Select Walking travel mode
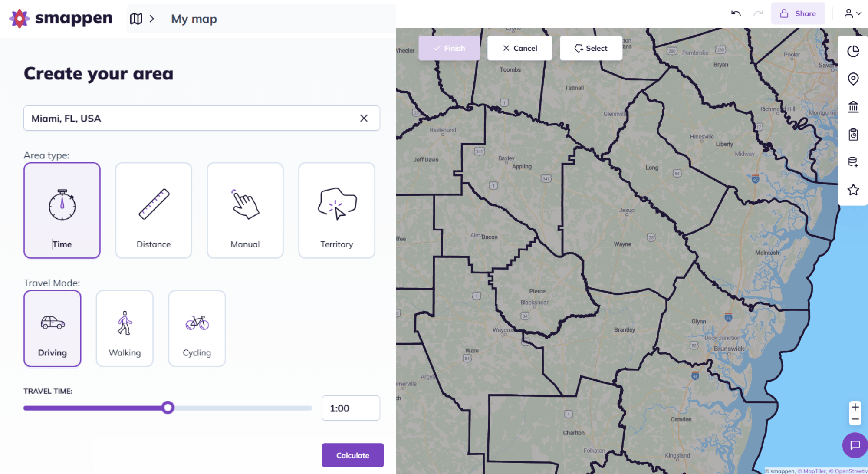The image size is (868, 474). pyautogui.click(x=125, y=329)
